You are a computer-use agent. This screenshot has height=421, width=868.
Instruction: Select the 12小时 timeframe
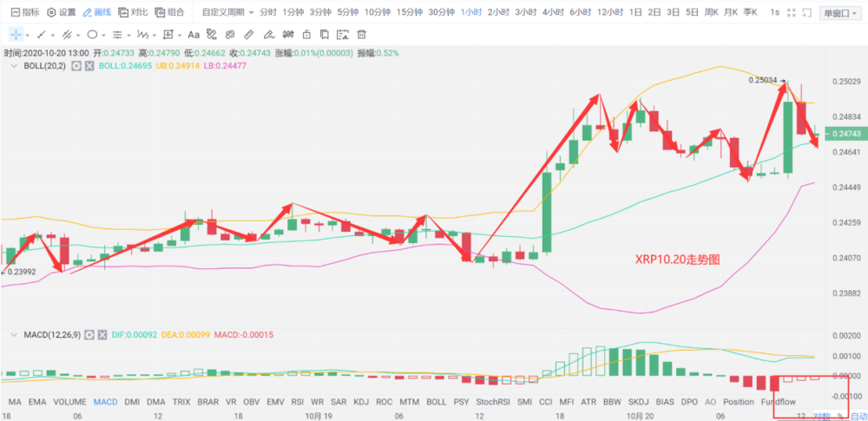click(610, 12)
